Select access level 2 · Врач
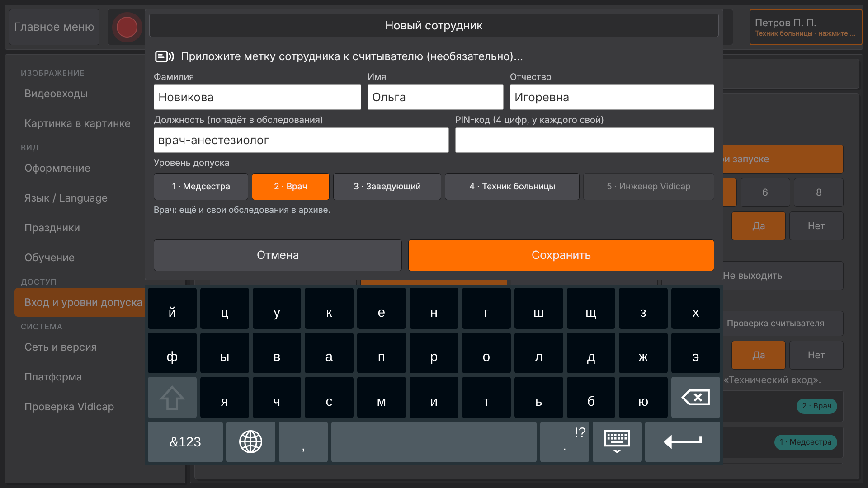Viewport: 868px width, 488px height. (291, 187)
